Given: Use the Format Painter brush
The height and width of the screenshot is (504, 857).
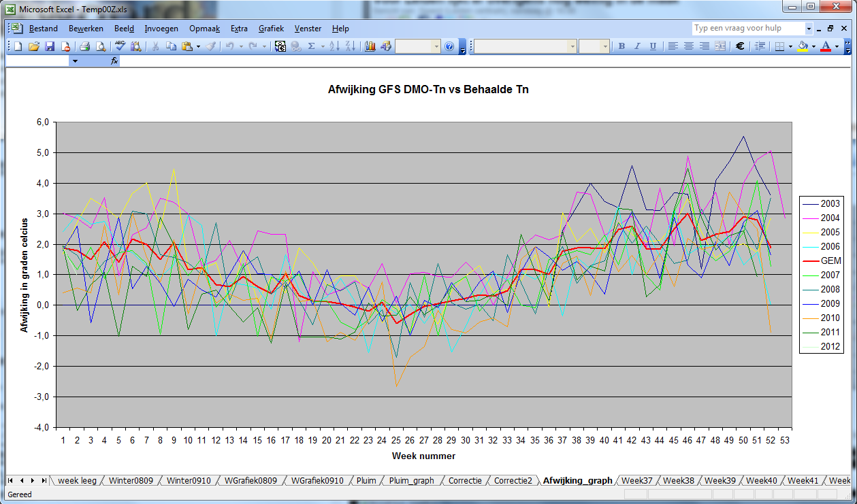Looking at the screenshot, I should [x=210, y=46].
